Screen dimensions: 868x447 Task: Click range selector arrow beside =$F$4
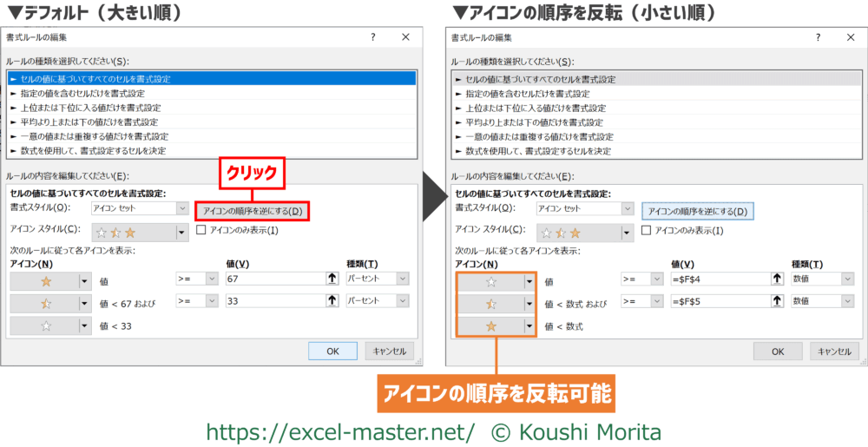pos(777,279)
